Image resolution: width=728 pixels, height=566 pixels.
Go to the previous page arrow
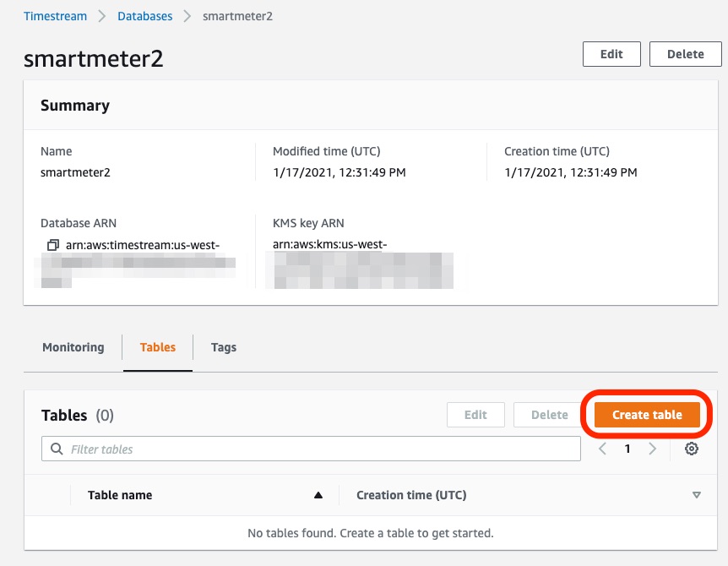tap(602, 449)
